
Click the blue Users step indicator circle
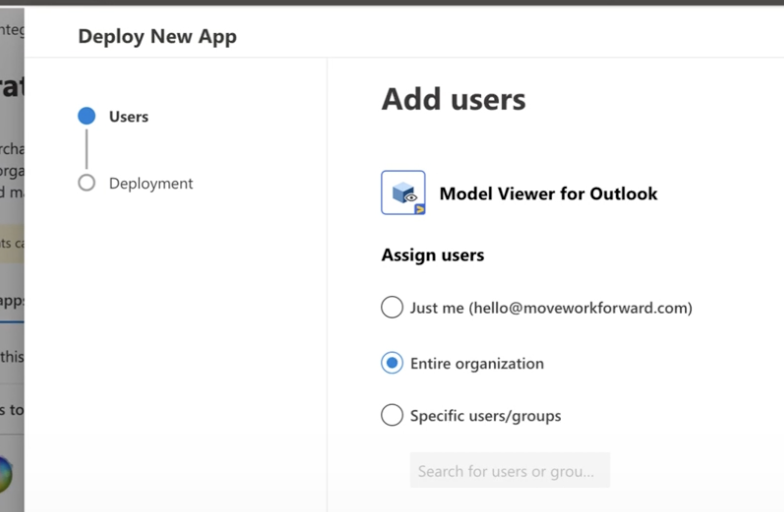click(87, 116)
